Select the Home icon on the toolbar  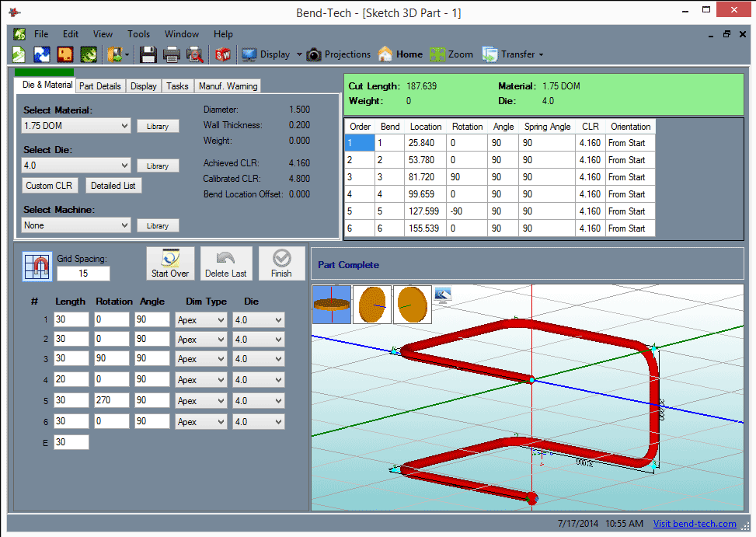(x=386, y=54)
